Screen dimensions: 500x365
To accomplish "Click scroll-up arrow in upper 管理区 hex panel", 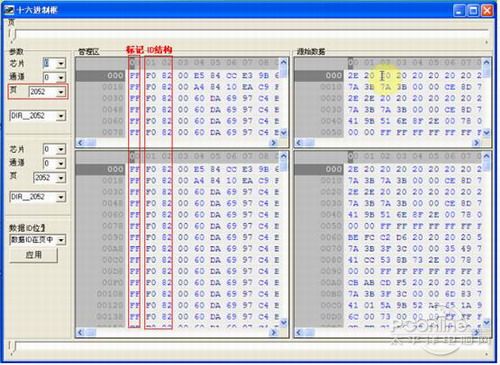I will click(x=283, y=62).
